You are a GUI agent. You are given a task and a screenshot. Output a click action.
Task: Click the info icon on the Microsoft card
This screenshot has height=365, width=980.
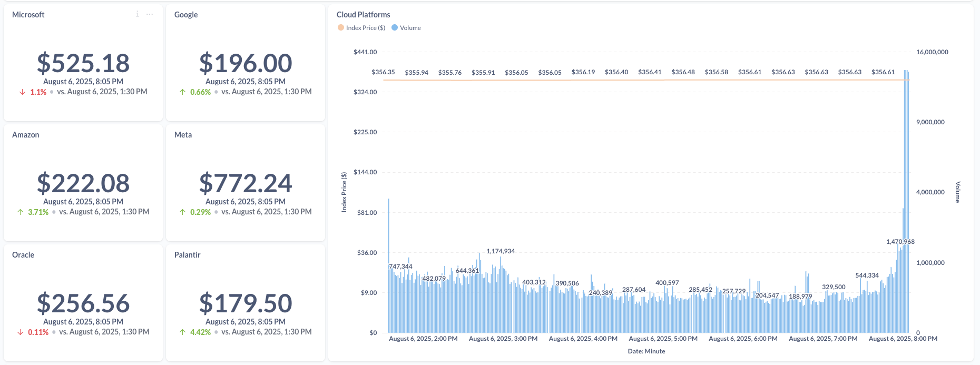coord(138,14)
